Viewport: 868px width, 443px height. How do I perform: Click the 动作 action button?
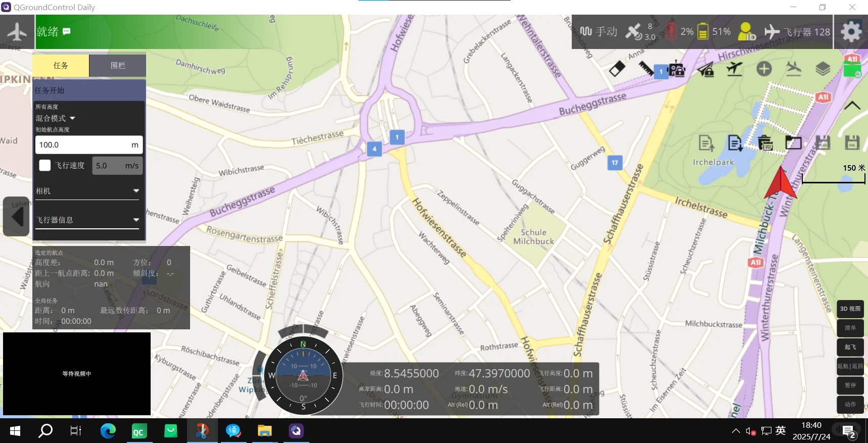coord(850,405)
